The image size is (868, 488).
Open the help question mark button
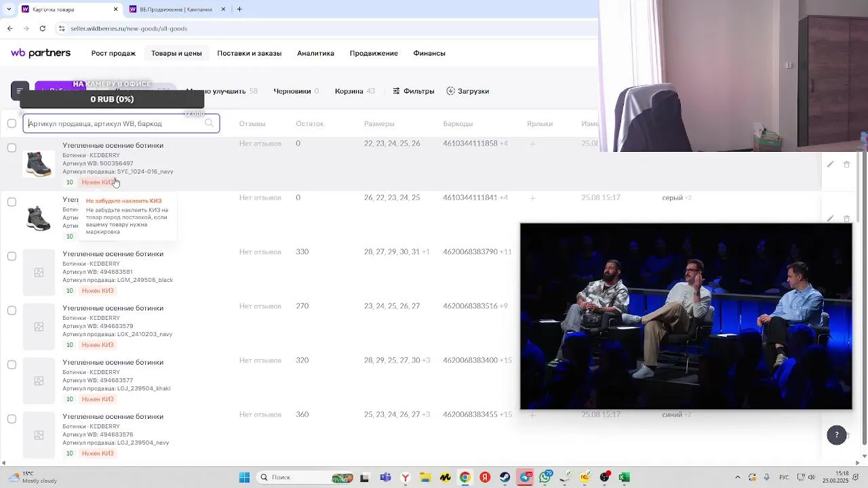(837, 435)
